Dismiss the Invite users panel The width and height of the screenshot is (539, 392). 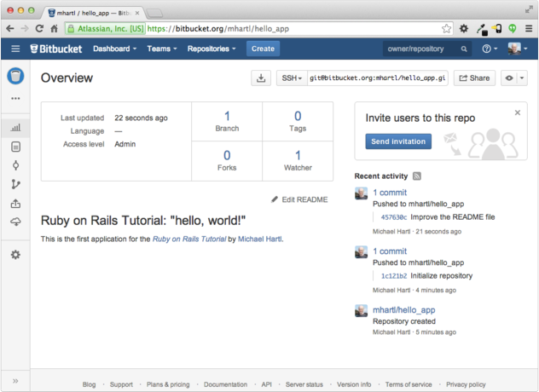coord(517,112)
